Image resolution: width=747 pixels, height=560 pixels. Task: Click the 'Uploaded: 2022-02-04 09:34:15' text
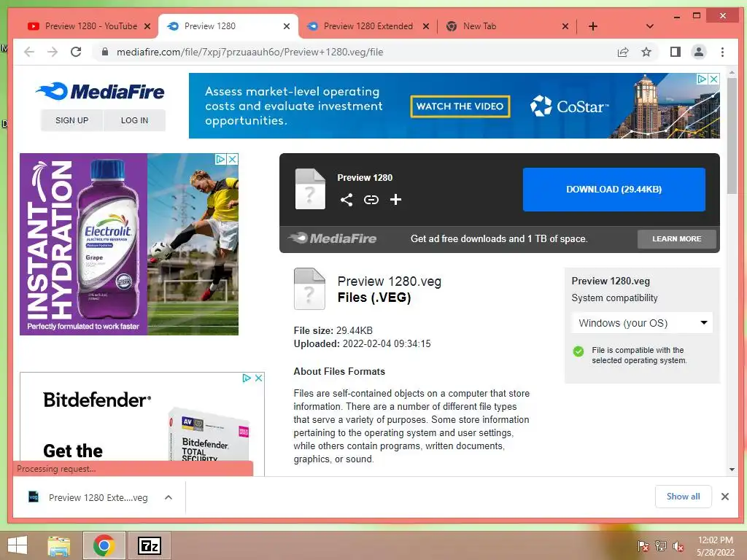pyautogui.click(x=362, y=344)
